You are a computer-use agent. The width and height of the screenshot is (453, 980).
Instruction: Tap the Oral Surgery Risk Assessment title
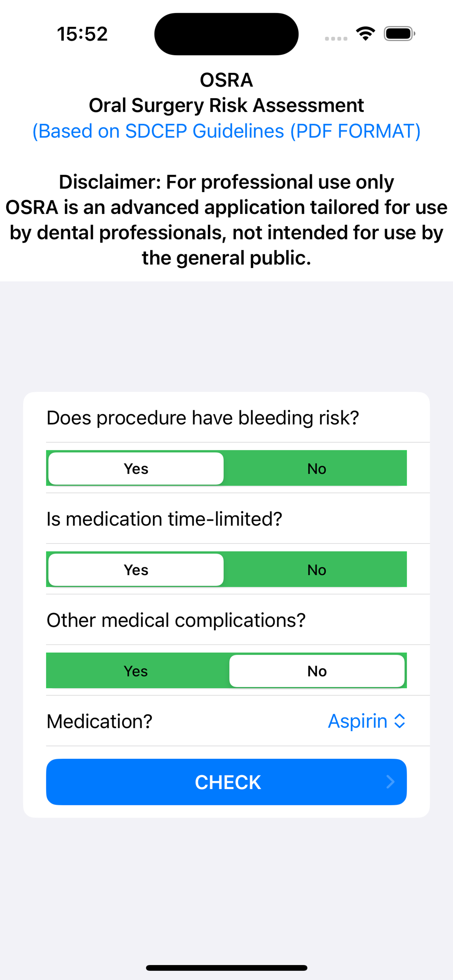tap(226, 105)
